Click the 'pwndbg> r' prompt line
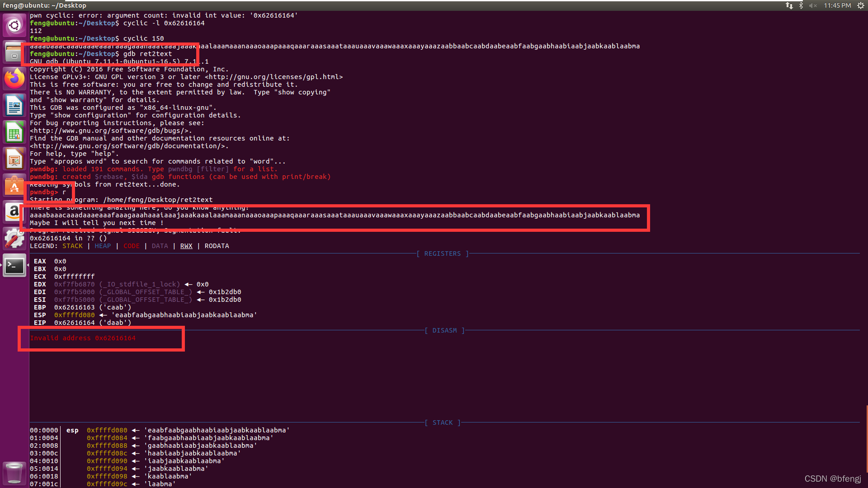Image resolution: width=868 pixels, height=488 pixels. (x=48, y=192)
